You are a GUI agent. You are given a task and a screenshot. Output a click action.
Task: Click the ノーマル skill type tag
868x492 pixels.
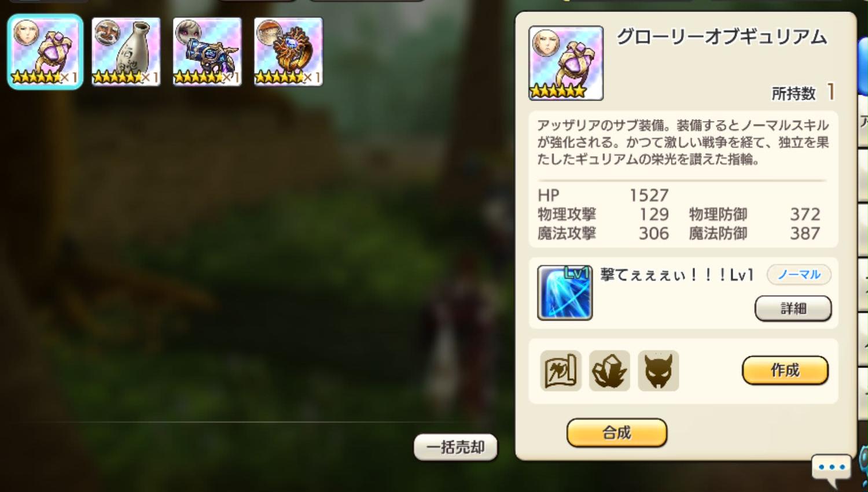(x=799, y=275)
